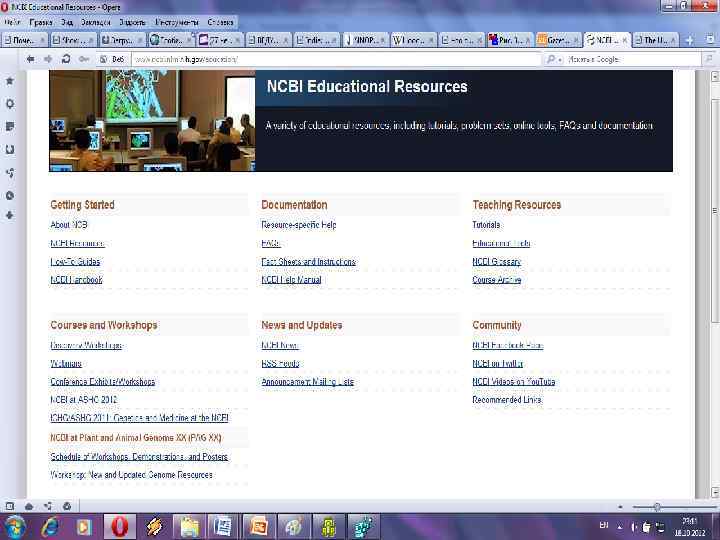Click the Opera Link cloud icon in status bar
This screenshot has height=540, width=720.
29,506
